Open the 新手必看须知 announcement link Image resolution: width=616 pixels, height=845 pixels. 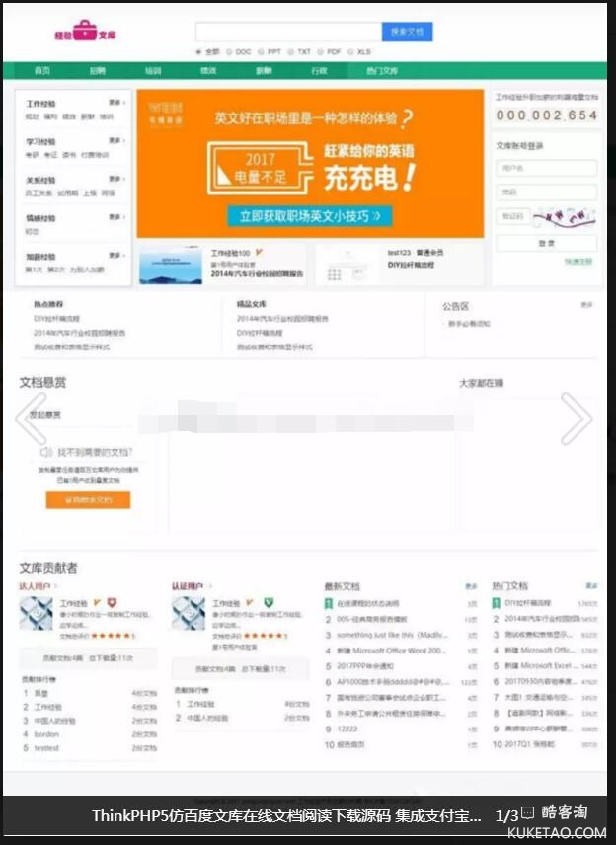[x=469, y=324]
